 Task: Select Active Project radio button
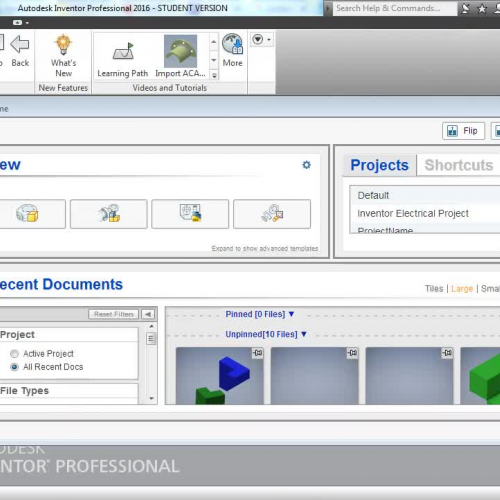[14, 353]
